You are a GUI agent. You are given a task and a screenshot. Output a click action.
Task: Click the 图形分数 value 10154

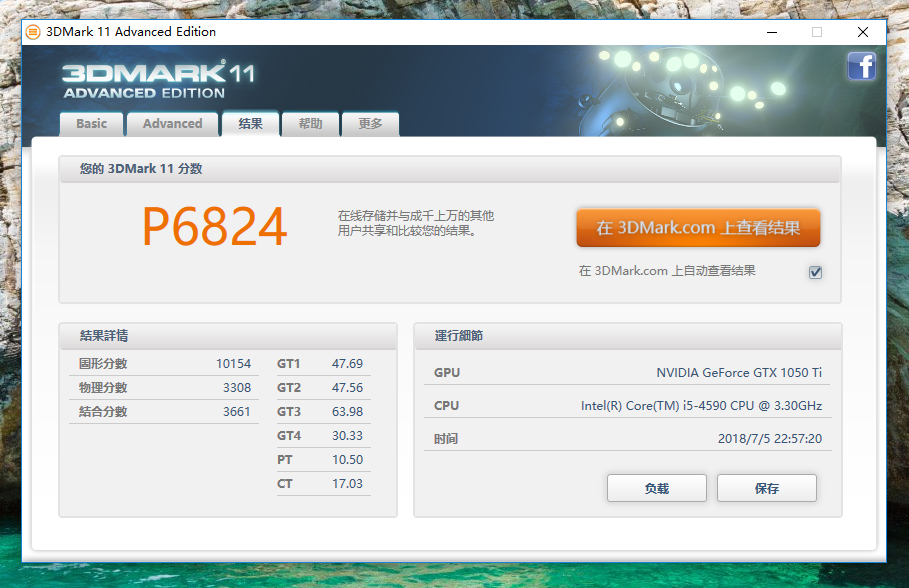(x=233, y=364)
